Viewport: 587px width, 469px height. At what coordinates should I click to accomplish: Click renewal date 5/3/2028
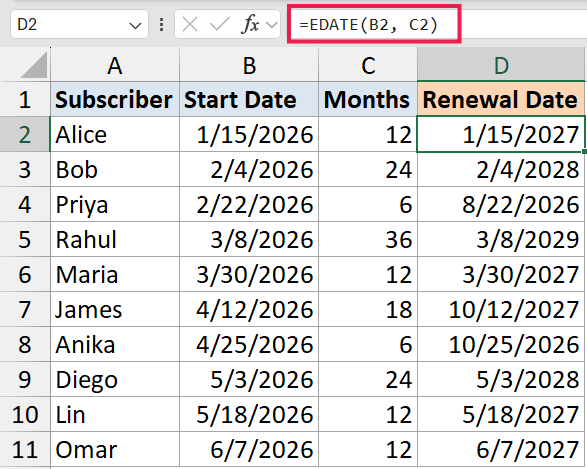(501, 379)
